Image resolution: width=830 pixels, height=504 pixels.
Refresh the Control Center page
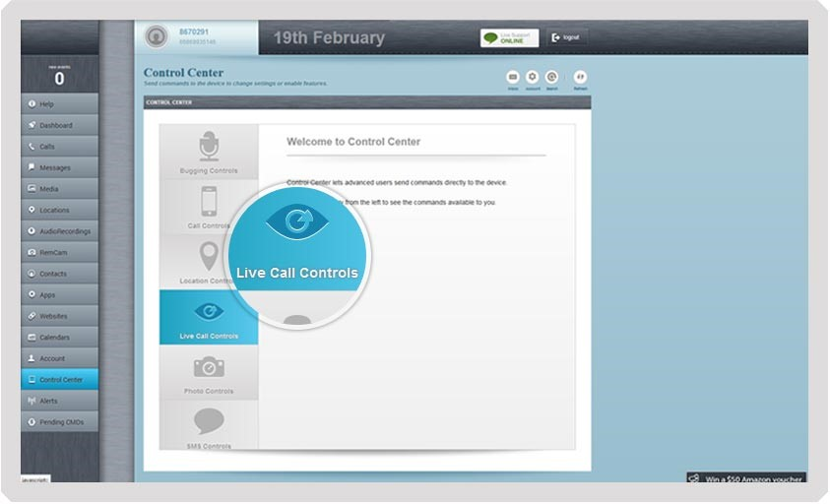pos(580,77)
